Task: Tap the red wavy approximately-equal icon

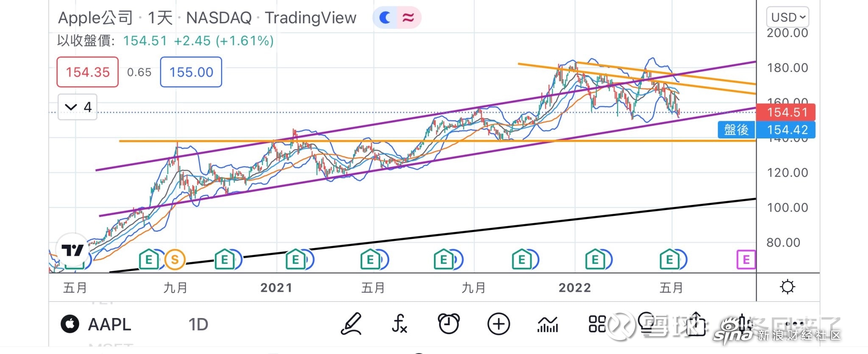Action: click(x=408, y=18)
